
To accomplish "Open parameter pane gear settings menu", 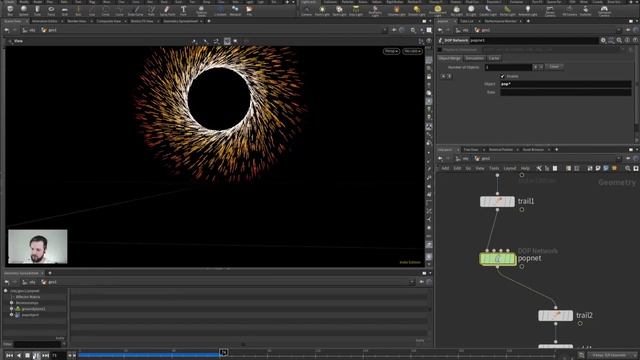I will tap(603, 40).
